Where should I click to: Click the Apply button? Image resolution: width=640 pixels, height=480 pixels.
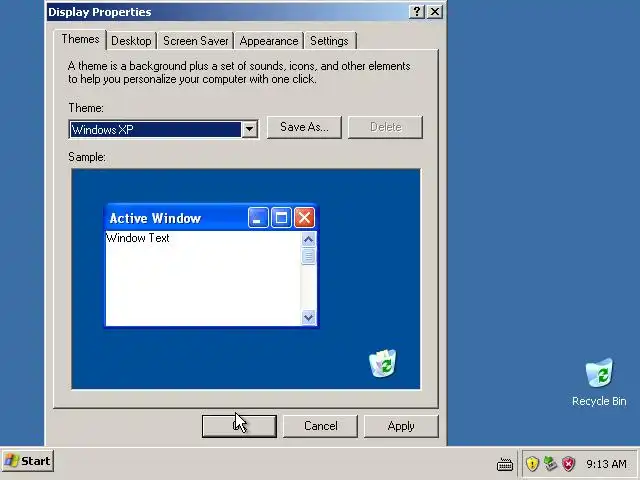pyautogui.click(x=401, y=426)
